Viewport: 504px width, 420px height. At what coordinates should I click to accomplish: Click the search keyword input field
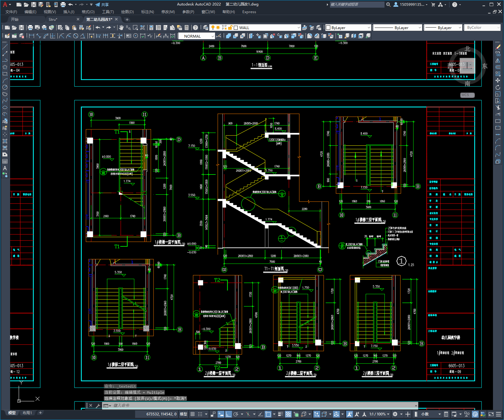(x=357, y=5)
